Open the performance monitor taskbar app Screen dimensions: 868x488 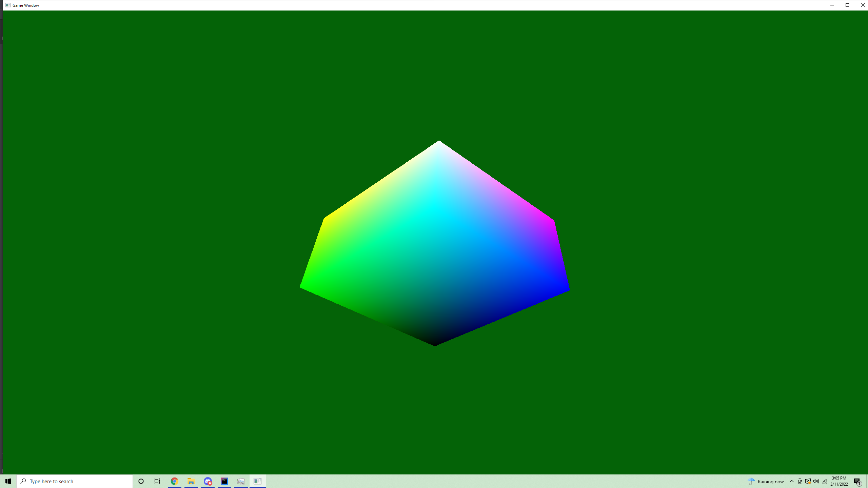(x=241, y=481)
